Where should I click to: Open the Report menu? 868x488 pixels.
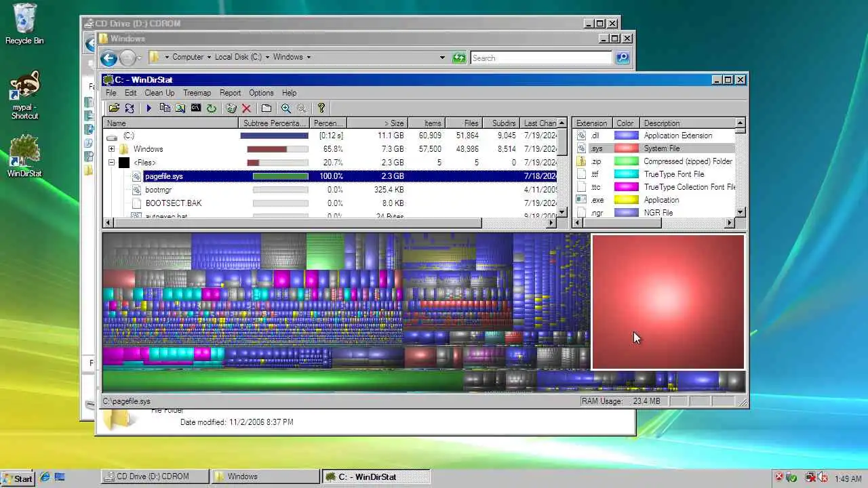click(x=230, y=93)
